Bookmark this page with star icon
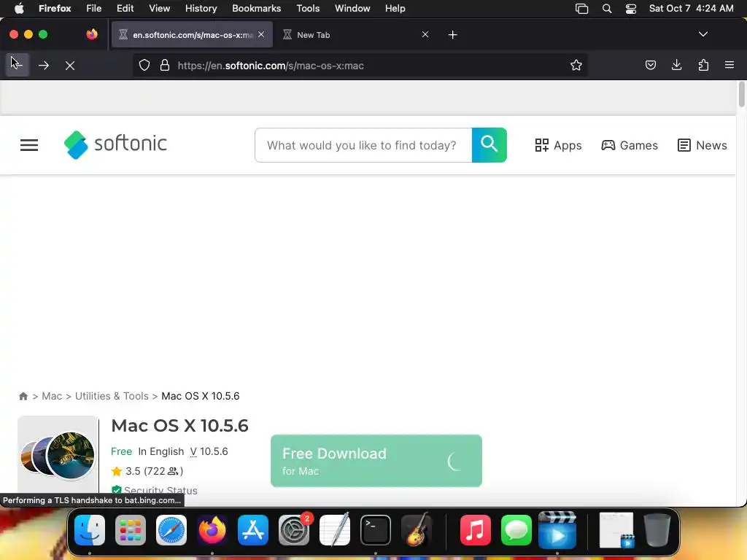The height and width of the screenshot is (560, 747). coord(576,65)
